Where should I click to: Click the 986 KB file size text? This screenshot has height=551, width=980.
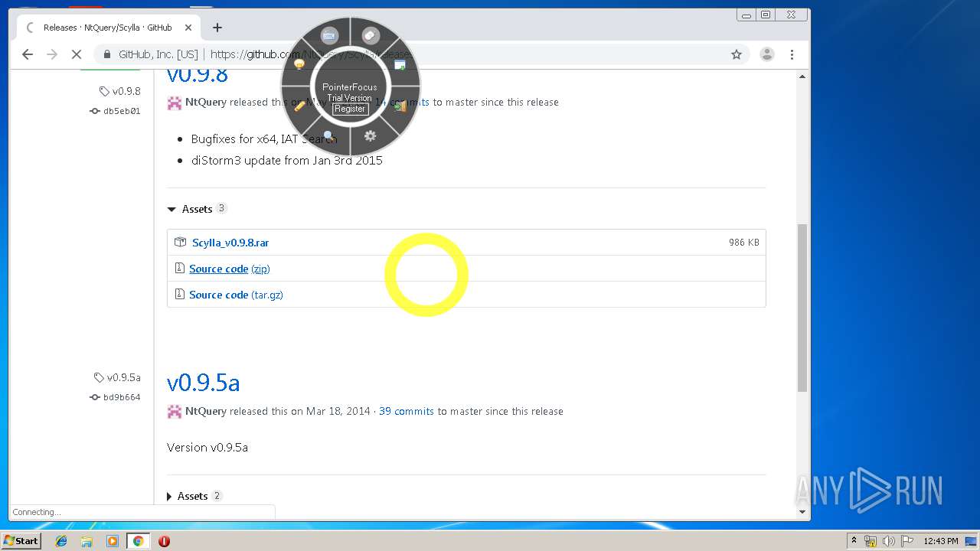[744, 243]
